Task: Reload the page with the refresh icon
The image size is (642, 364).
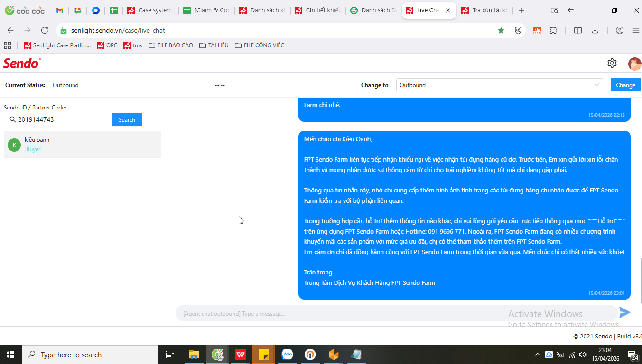Action: (x=45, y=30)
